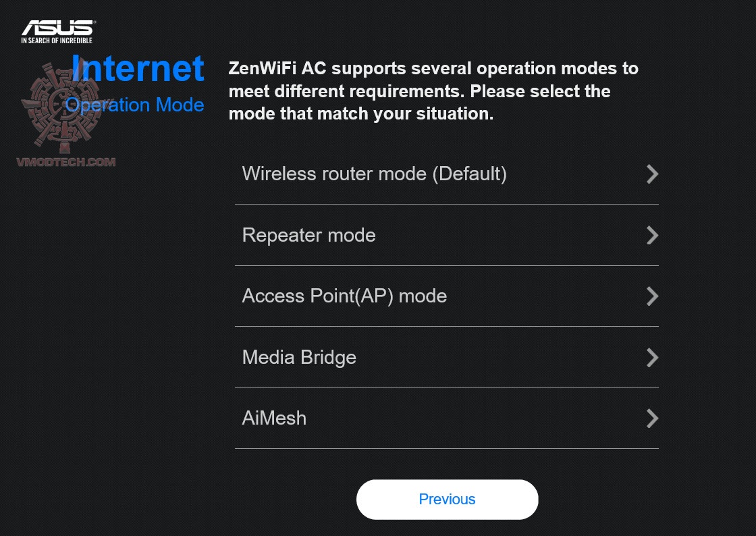756x536 pixels.
Task: Click the chevron next to Repeater mode
Action: click(652, 235)
